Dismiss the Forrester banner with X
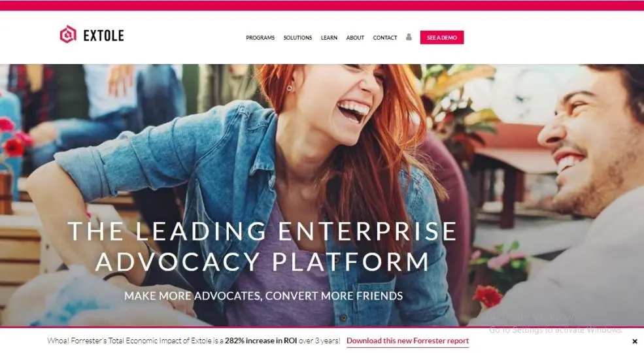Image resolution: width=644 pixels, height=353 pixels. point(635,341)
